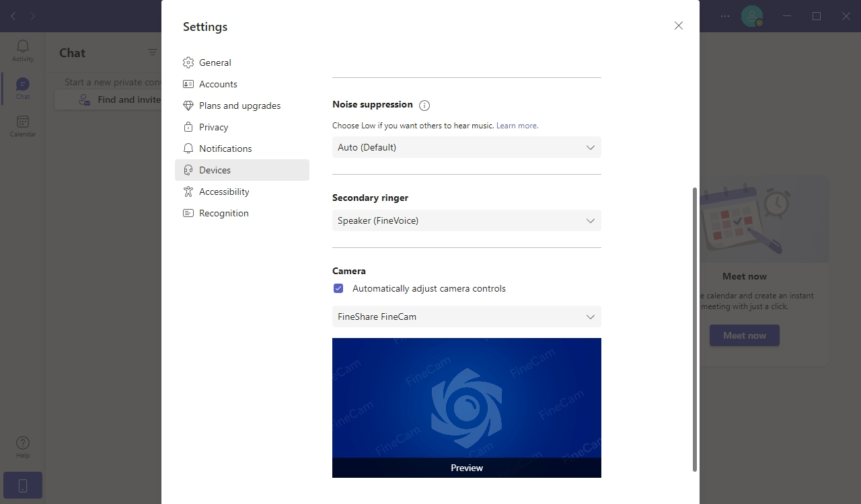
Task: Open the three-dot more options menu
Action: coord(725,16)
